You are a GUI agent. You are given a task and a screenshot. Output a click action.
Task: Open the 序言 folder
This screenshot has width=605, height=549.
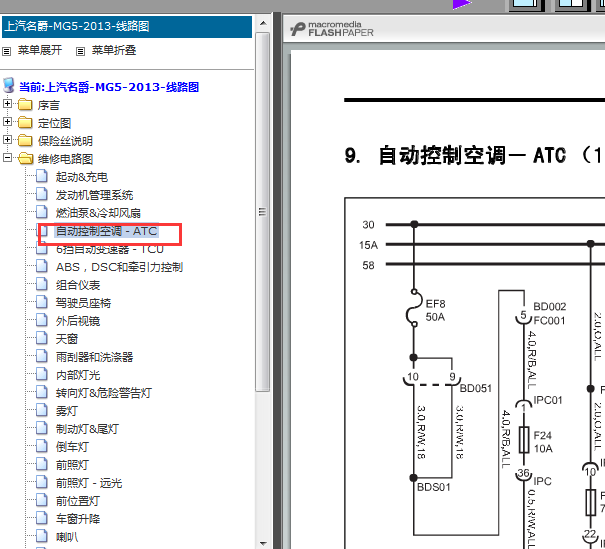point(49,105)
